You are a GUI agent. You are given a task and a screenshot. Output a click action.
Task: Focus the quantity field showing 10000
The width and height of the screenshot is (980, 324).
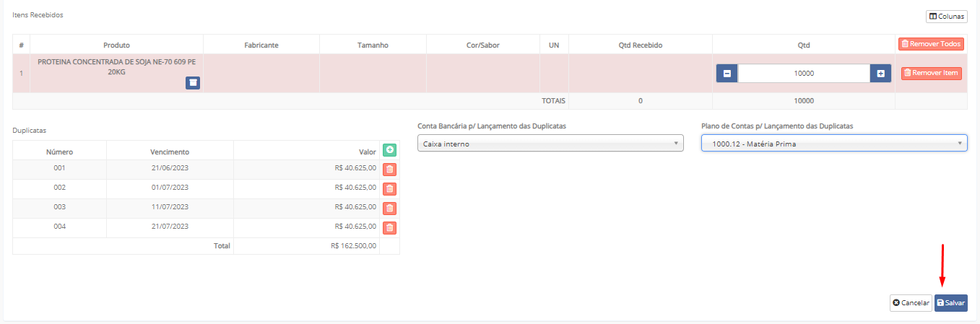coord(804,74)
